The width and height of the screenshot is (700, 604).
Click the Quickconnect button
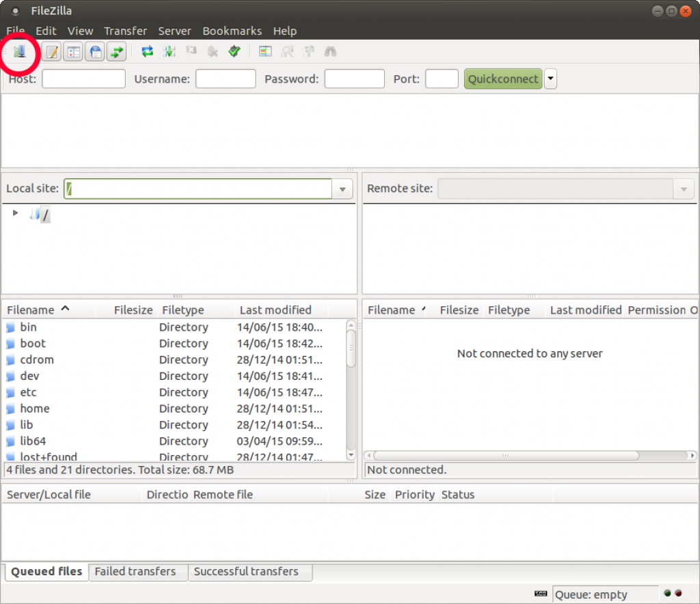[503, 79]
